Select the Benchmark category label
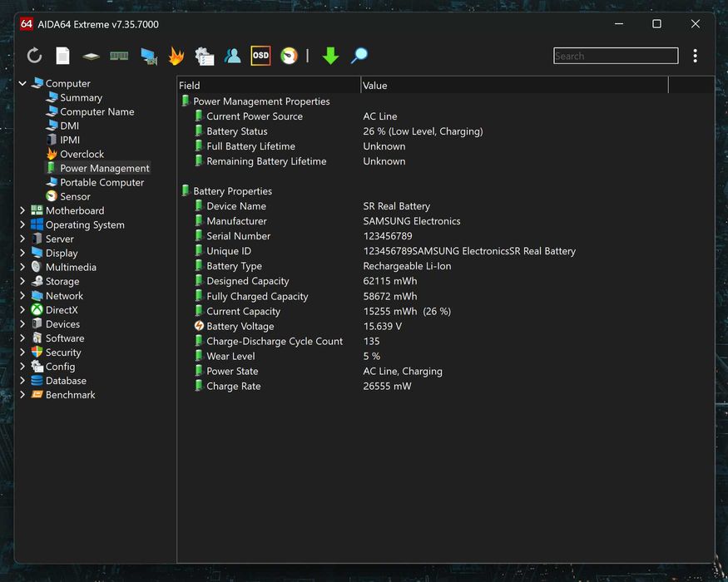The height and width of the screenshot is (582, 728). pyautogui.click(x=70, y=394)
